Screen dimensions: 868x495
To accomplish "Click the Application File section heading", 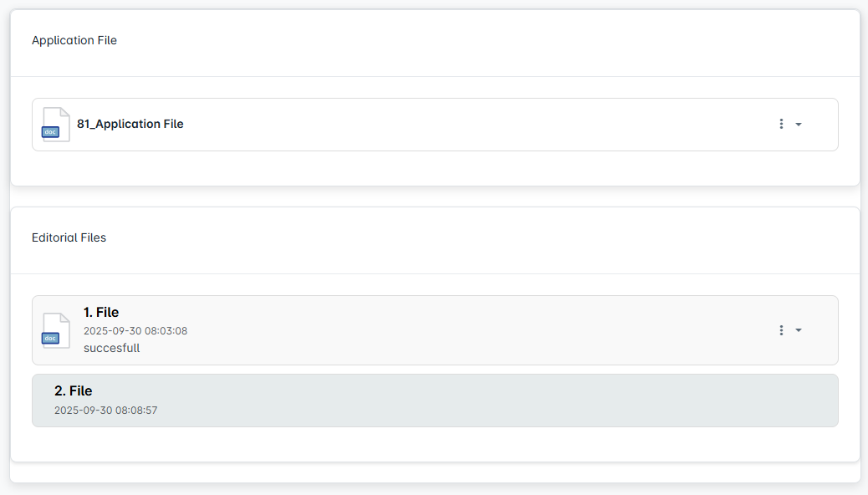I will click(74, 40).
